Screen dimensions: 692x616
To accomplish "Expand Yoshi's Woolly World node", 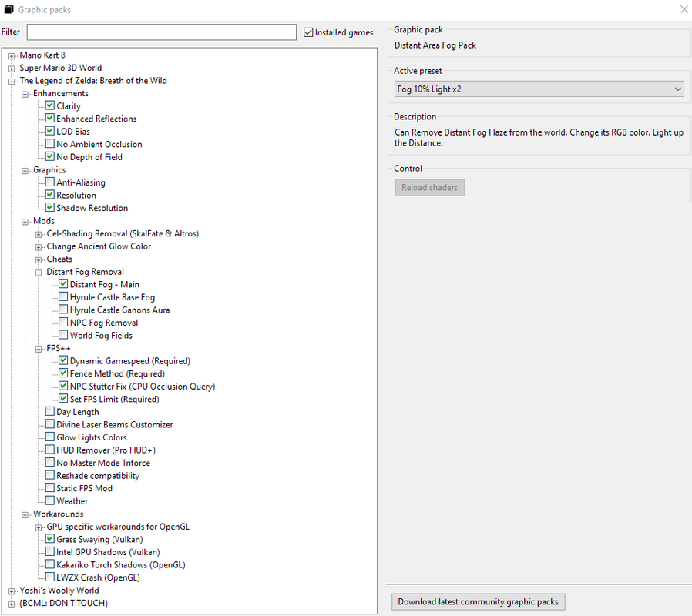I will pos(12,591).
